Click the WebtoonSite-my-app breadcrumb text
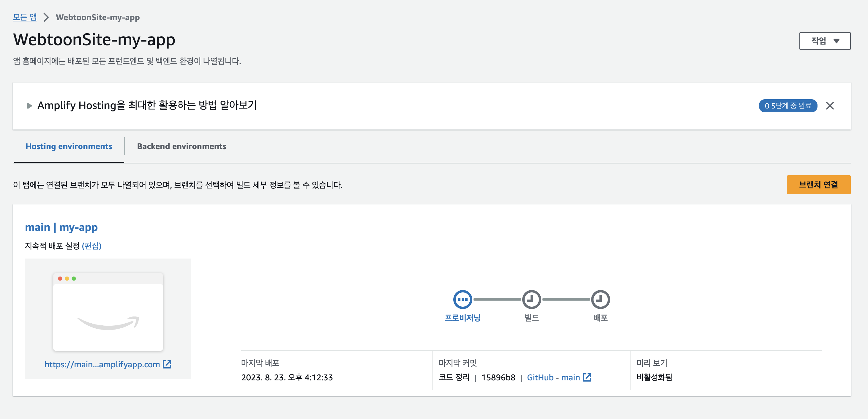Image resolution: width=868 pixels, height=419 pixels. click(x=98, y=17)
